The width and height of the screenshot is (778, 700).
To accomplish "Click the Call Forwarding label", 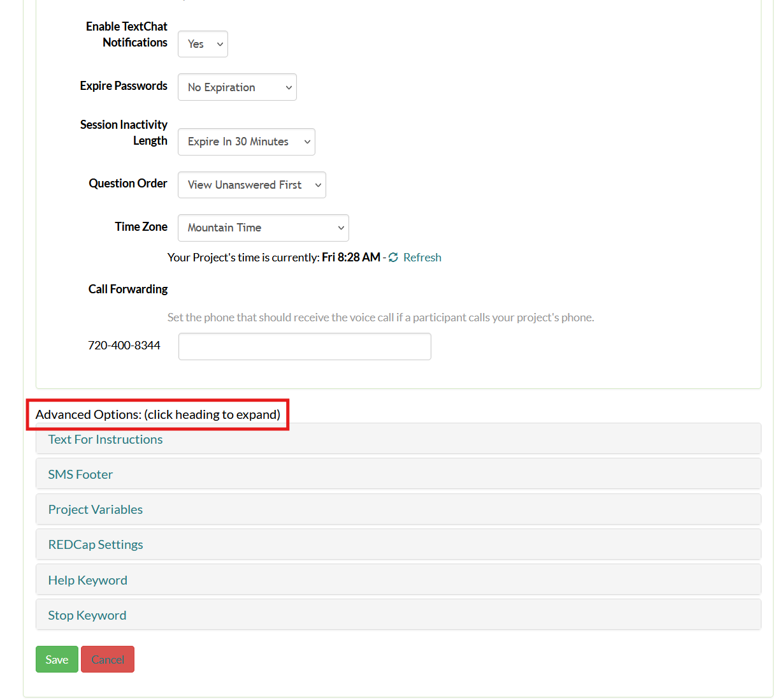I will [128, 289].
